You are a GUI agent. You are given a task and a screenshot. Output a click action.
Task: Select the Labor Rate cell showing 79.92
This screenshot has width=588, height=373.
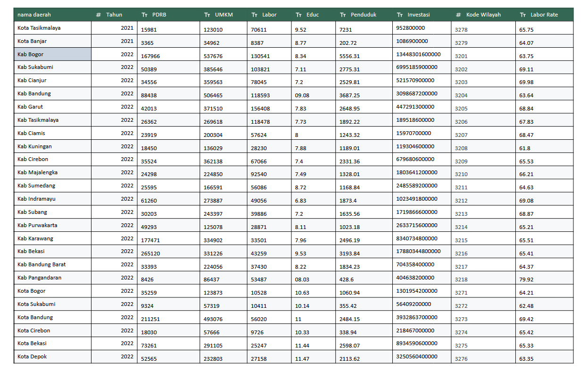coord(526,280)
